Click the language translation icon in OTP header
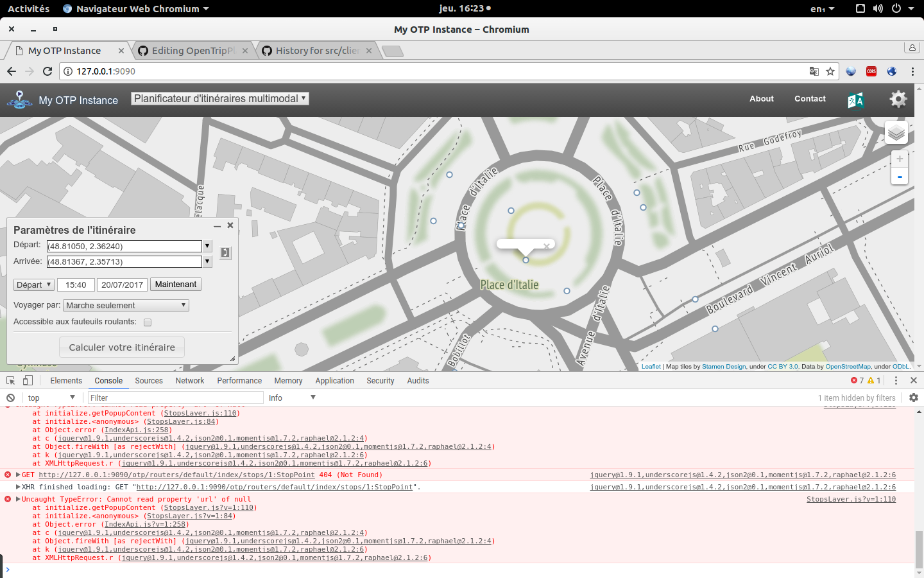The height and width of the screenshot is (578, 924). point(856,101)
